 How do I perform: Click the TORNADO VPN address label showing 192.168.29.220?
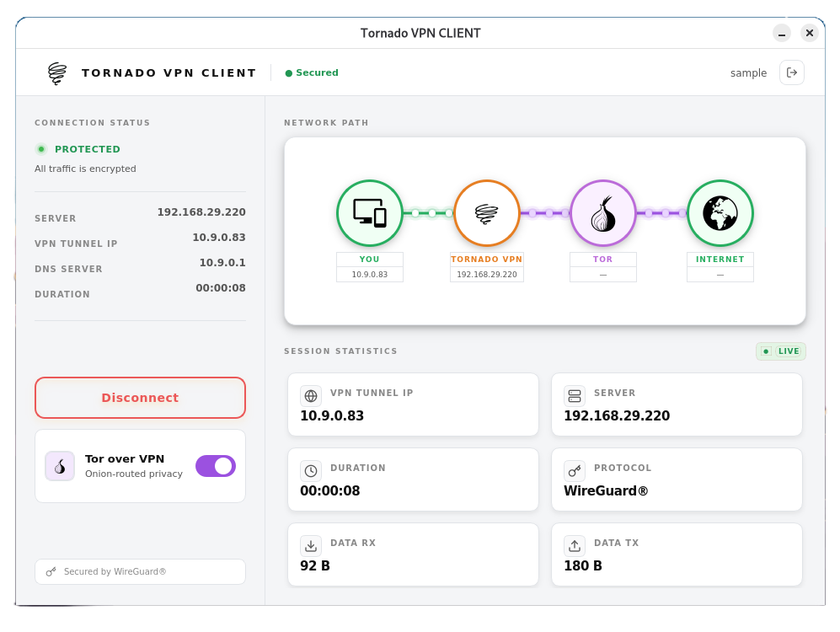[487, 274]
